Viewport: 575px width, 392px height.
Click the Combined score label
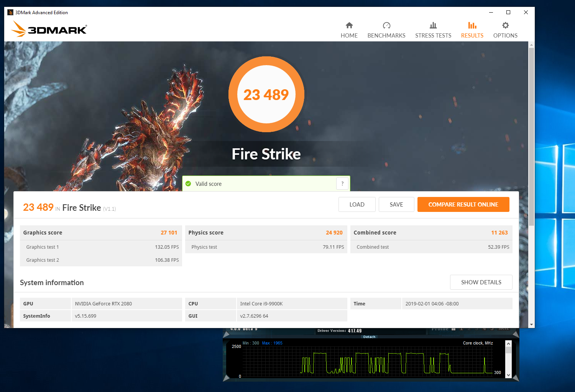[375, 233]
